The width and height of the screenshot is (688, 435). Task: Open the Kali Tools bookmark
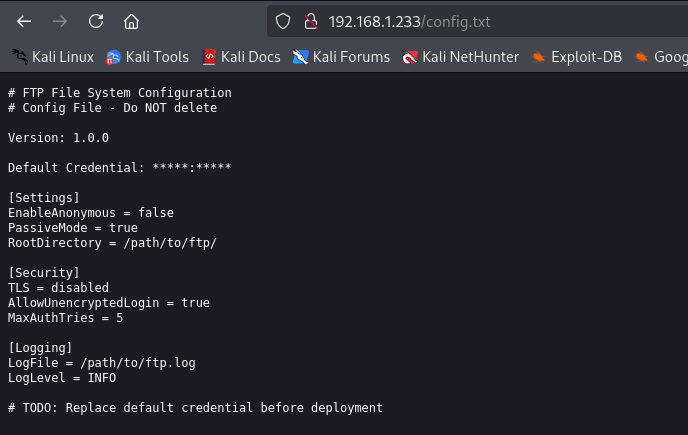(157, 57)
